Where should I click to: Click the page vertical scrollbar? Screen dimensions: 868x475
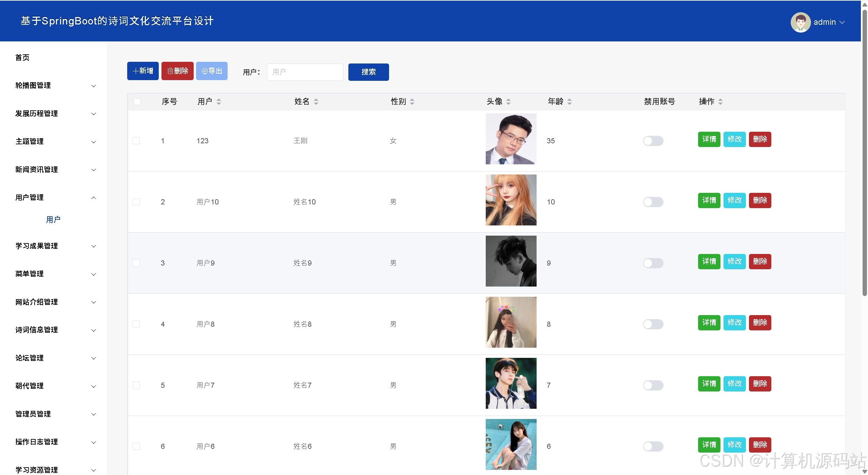pos(865,153)
